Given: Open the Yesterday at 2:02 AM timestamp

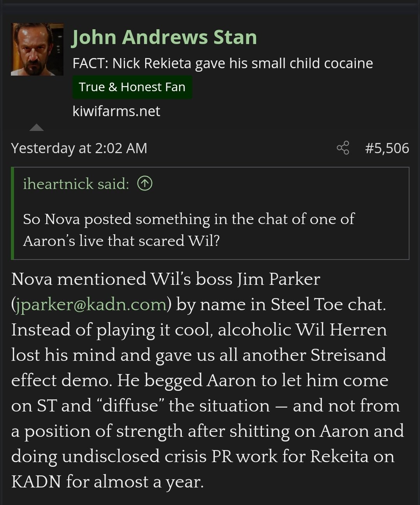Looking at the screenshot, I should 79,148.
